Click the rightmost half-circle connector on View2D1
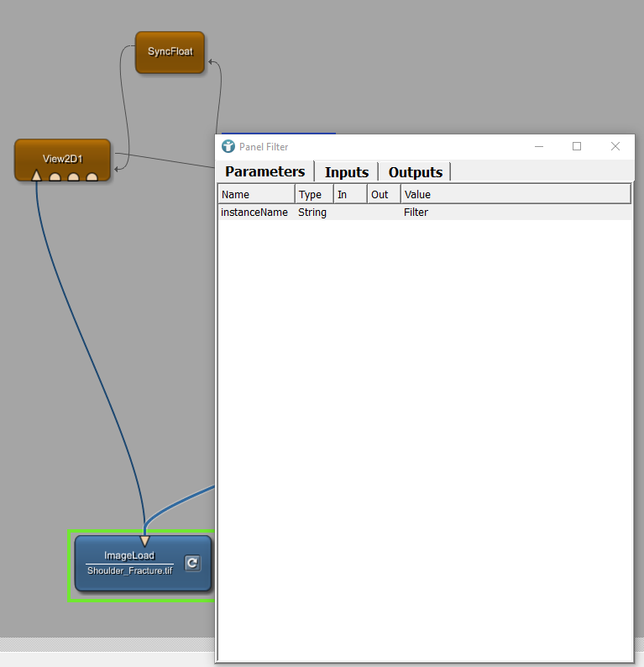 coord(92,177)
